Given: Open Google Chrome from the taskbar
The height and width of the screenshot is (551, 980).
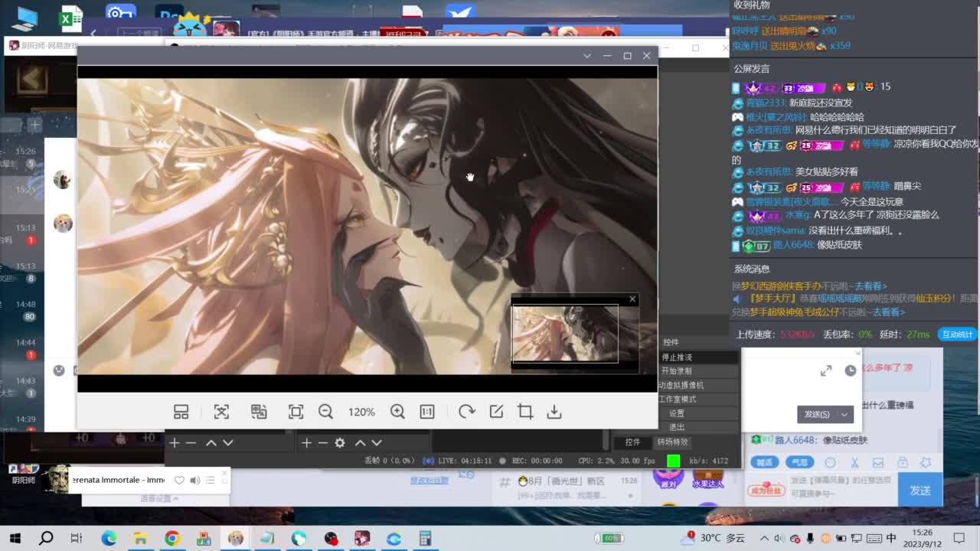Looking at the screenshot, I should (171, 538).
